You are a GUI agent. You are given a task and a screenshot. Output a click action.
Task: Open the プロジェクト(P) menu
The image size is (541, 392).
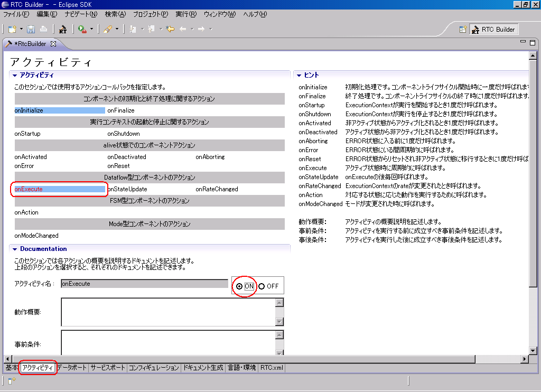151,14
